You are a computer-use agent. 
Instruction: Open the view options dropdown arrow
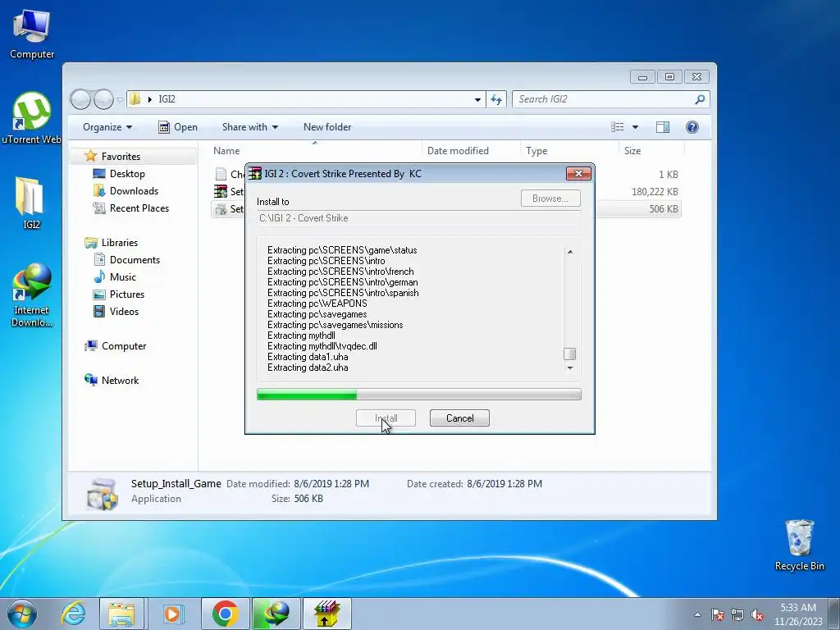click(636, 127)
